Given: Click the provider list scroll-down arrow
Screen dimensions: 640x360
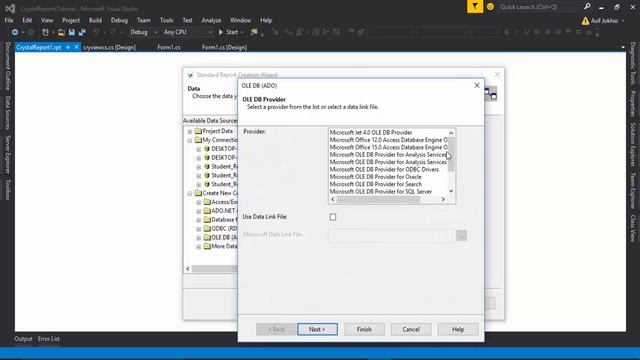Looking at the screenshot, I should point(451,191).
